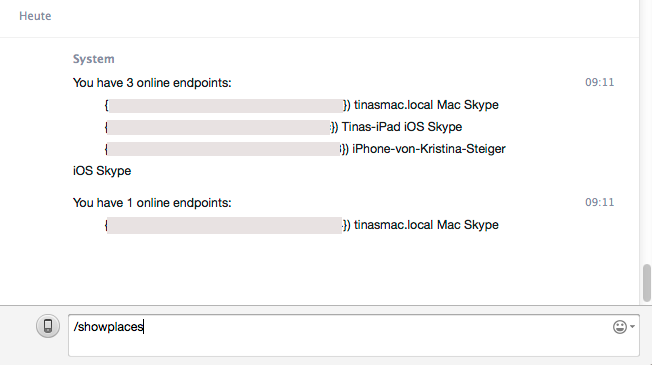This screenshot has width=652, height=365.
Task: Click the wrapped "iOS Skype" text line
Action: pos(102,171)
